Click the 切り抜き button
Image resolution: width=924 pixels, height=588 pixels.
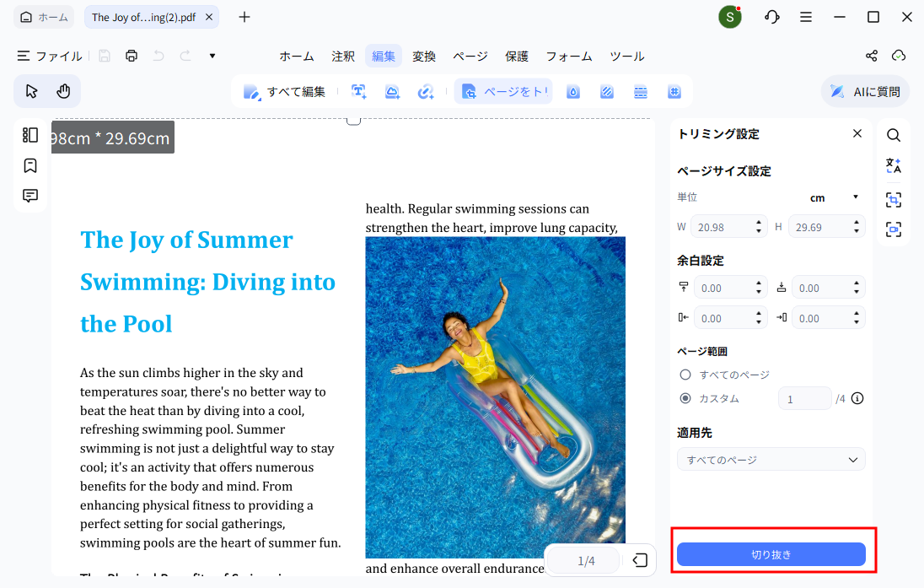coord(771,554)
